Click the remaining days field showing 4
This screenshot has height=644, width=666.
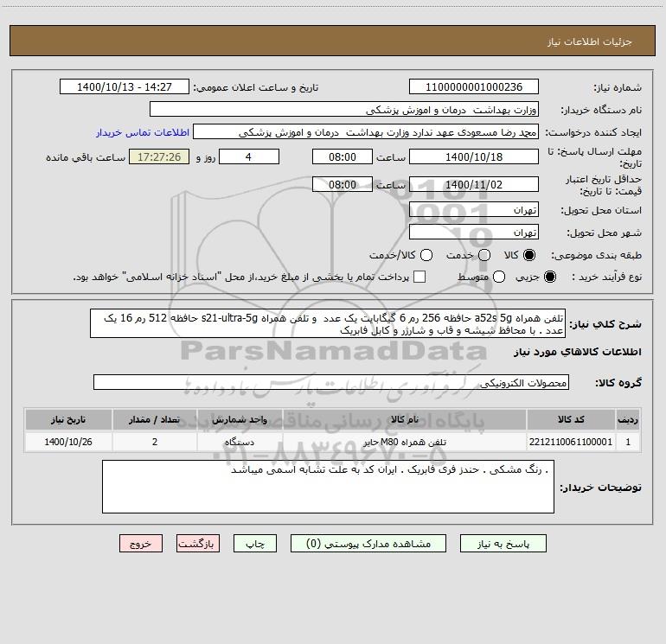(249, 156)
